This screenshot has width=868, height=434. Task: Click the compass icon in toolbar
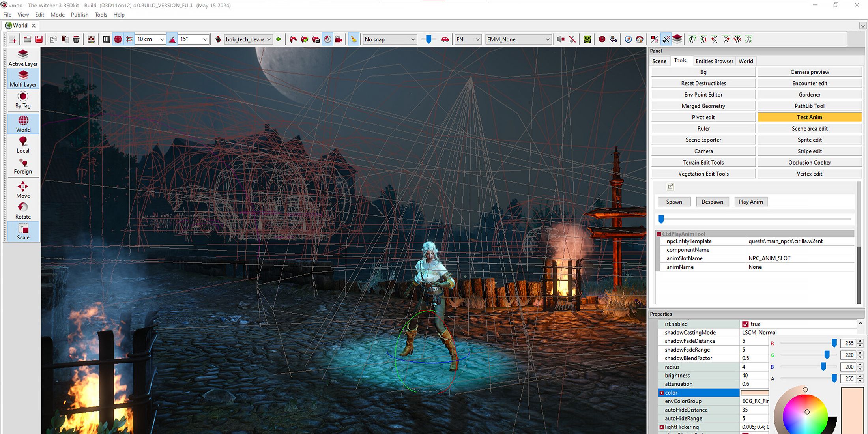(x=628, y=39)
